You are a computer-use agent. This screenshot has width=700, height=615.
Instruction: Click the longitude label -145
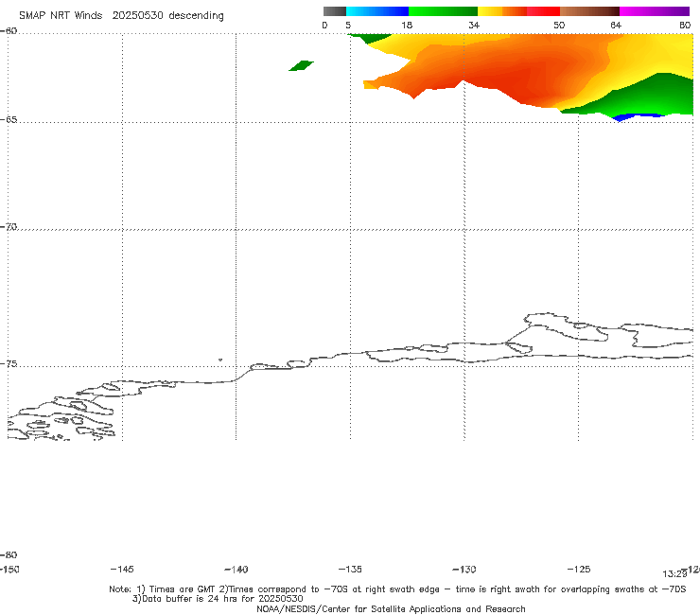click(122, 570)
